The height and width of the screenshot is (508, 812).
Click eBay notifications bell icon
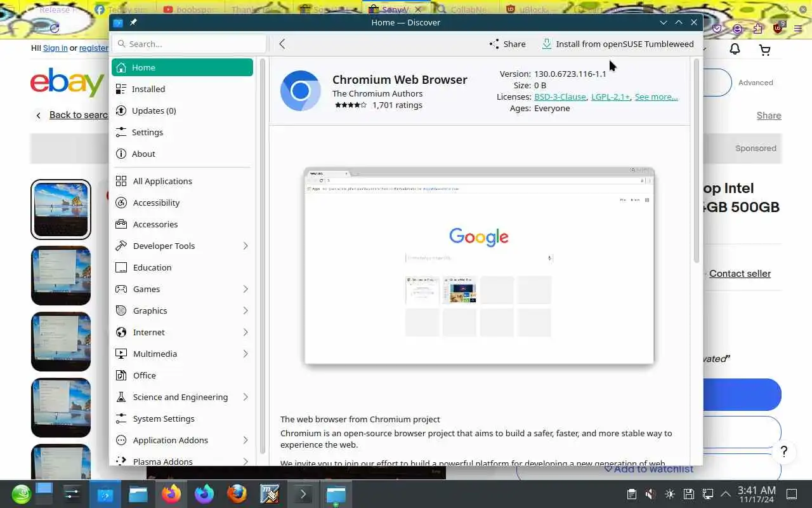[x=735, y=49]
